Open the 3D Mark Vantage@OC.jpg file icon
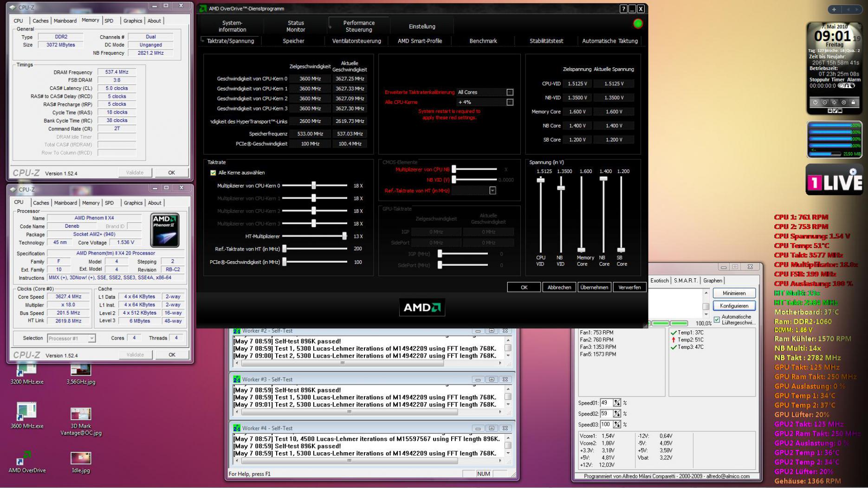The image size is (868, 488). (81, 421)
